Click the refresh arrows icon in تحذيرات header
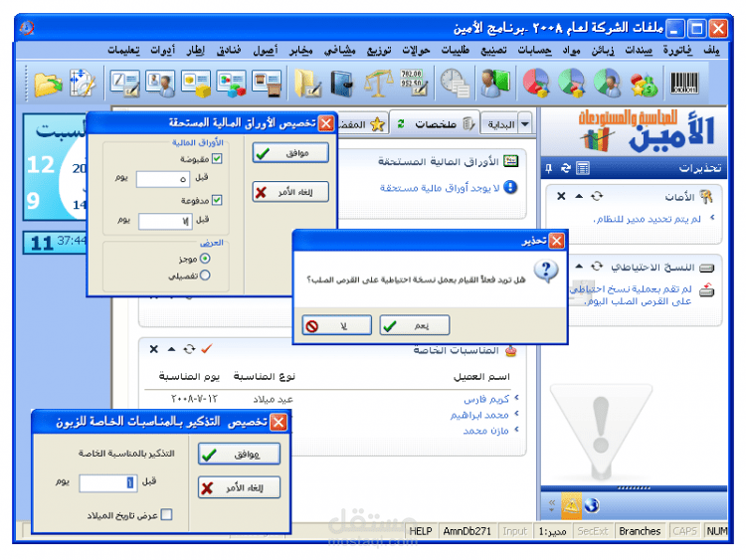 [x=565, y=168]
